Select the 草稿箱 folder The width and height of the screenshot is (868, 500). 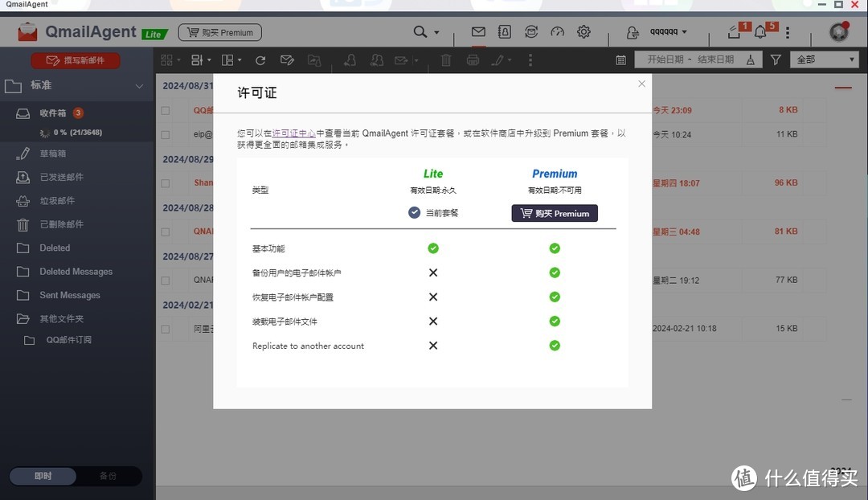[53, 153]
